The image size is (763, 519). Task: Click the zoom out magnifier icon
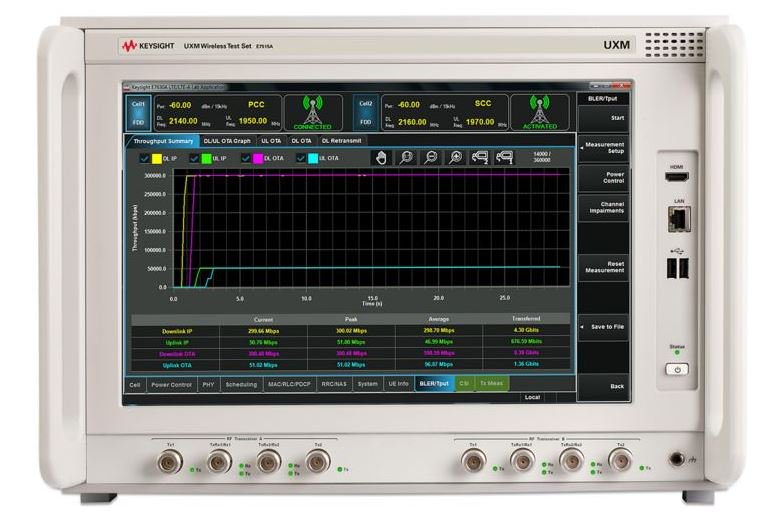[431, 158]
